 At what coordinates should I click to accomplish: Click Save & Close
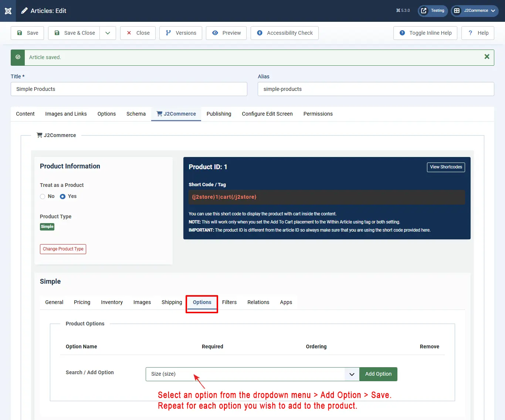(74, 33)
